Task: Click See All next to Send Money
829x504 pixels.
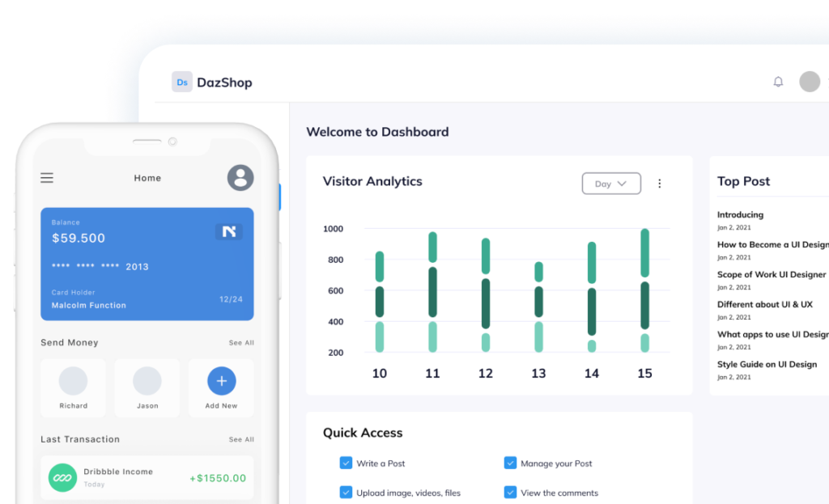Action: click(241, 343)
